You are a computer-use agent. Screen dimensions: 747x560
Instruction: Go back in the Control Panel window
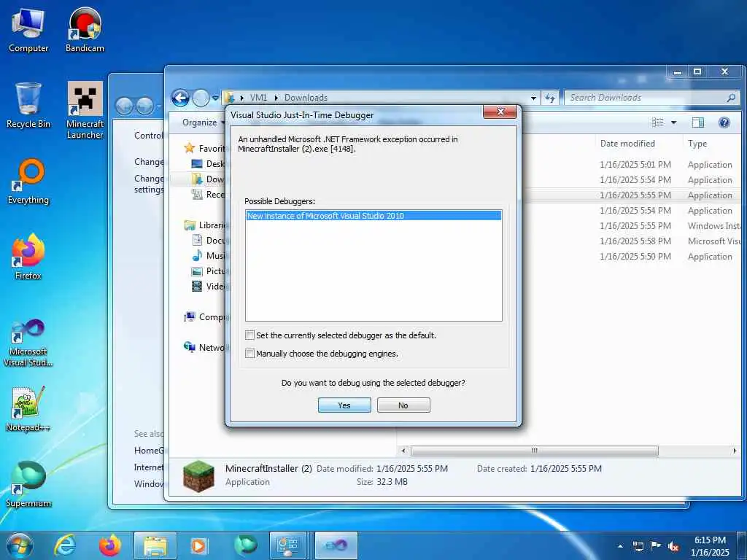click(124, 106)
